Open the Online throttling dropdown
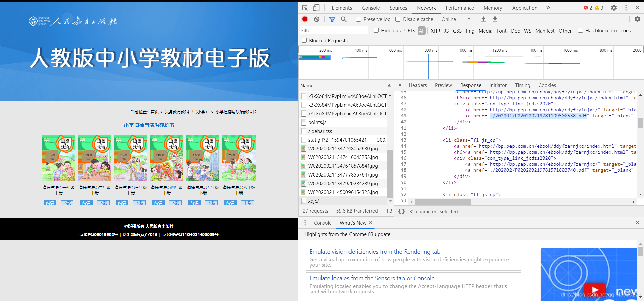The height and width of the screenshot is (301, 644). tap(456, 19)
